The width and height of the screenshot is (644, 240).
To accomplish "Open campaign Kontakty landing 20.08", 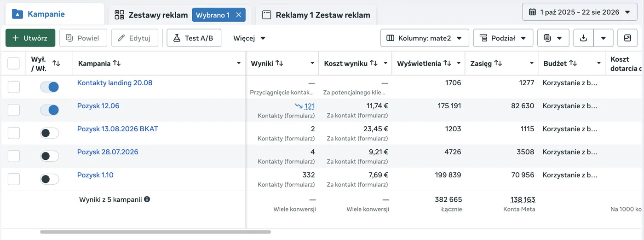I will [115, 83].
